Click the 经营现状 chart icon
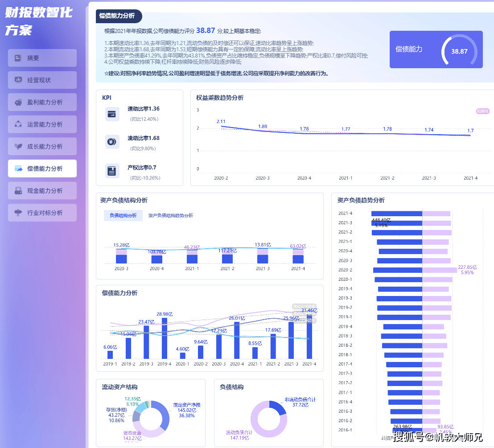This screenshot has width=494, height=448. point(18,80)
